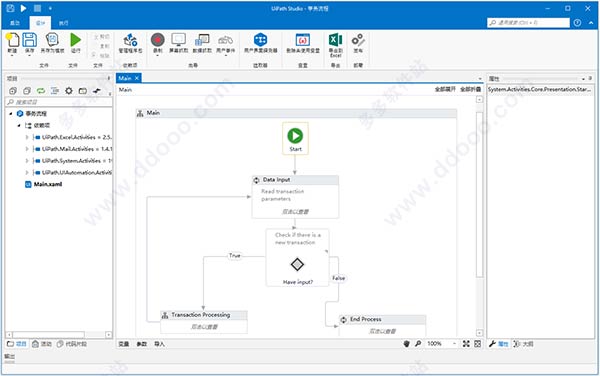
Task: Click the quick-access save icon in title bar
Action: [10, 8]
